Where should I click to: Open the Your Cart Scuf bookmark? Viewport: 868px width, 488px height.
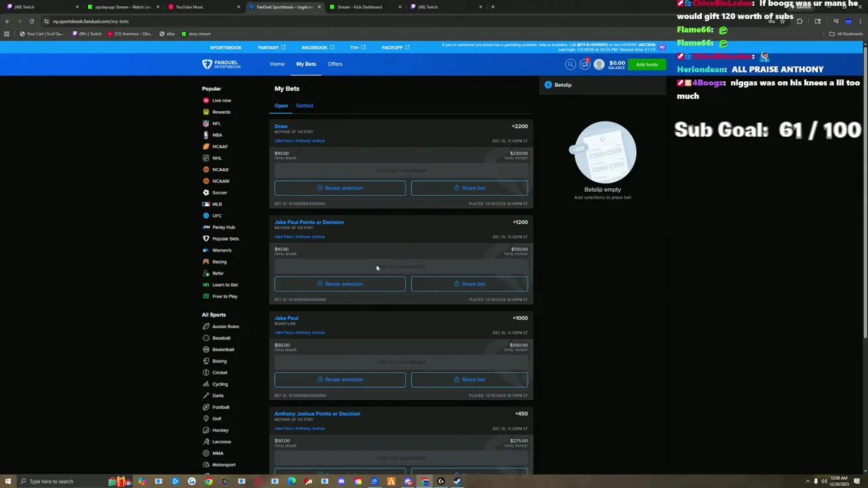tap(41, 34)
